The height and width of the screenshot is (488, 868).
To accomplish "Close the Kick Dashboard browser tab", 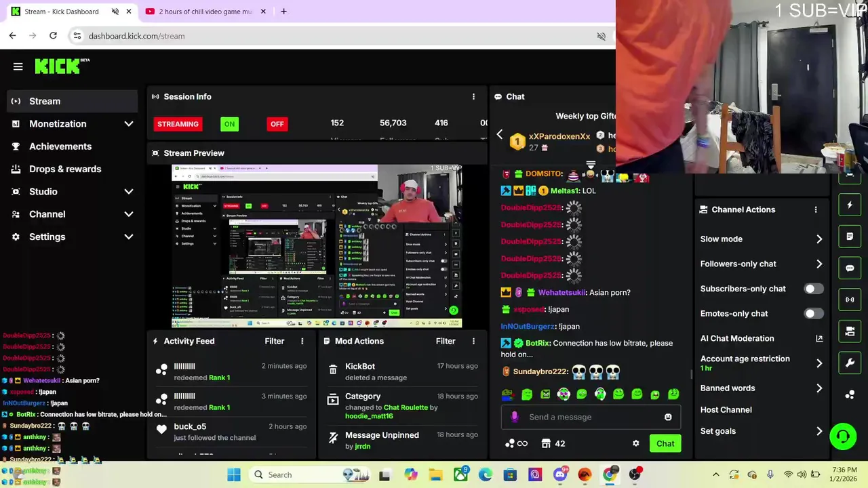I will coord(128,12).
